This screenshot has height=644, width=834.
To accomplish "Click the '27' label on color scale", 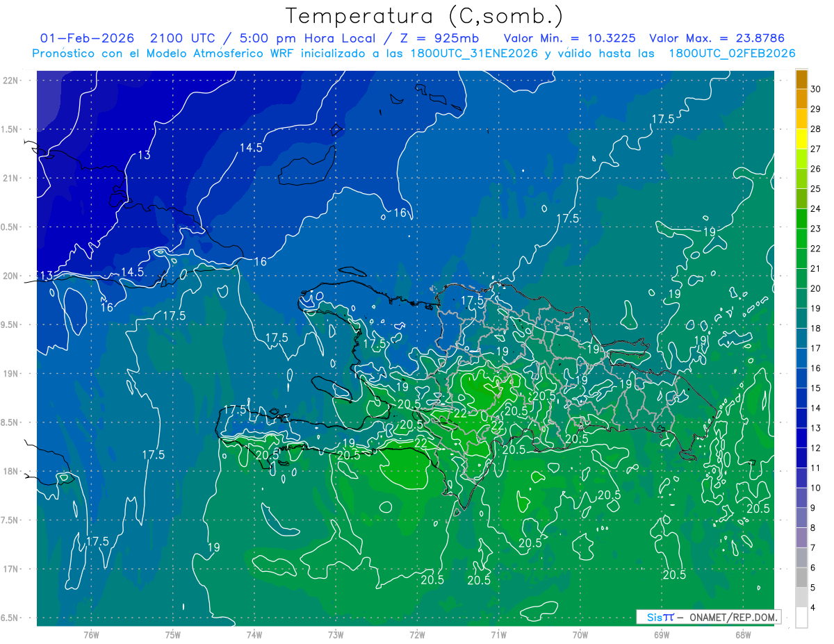I will click(x=815, y=149).
